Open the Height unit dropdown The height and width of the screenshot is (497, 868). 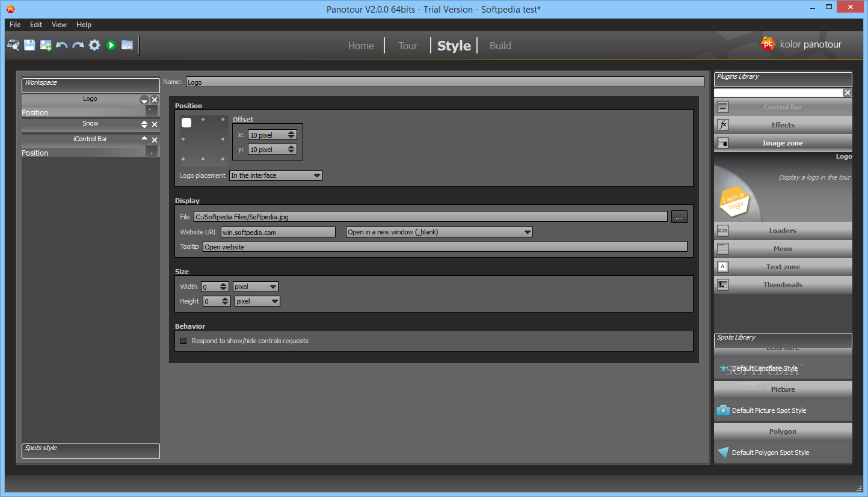tap(257, 301)
